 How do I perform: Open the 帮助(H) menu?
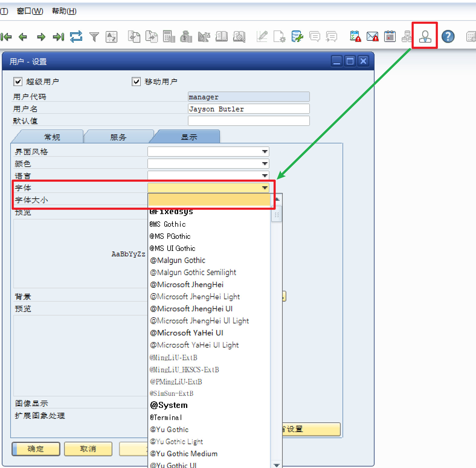(64, 11)
